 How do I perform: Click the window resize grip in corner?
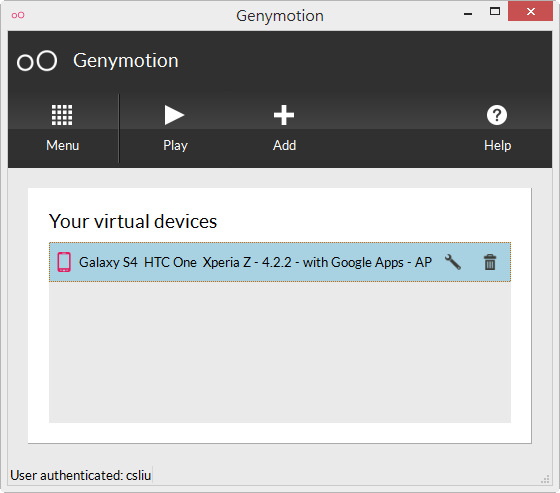point(545,479)
